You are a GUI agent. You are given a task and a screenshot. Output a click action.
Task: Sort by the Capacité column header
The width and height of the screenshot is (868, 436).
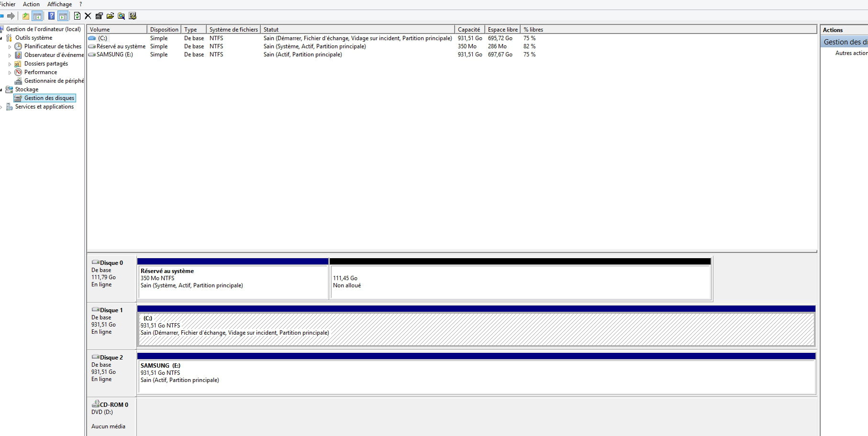(x=469, y=30)
